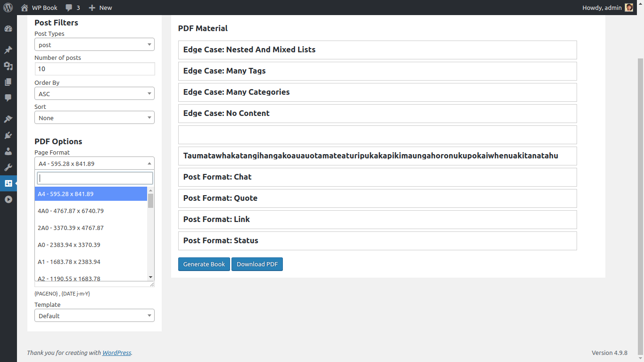Open the Template Default dropdown
The image size is (644, 362).
[x=94, y=316]
